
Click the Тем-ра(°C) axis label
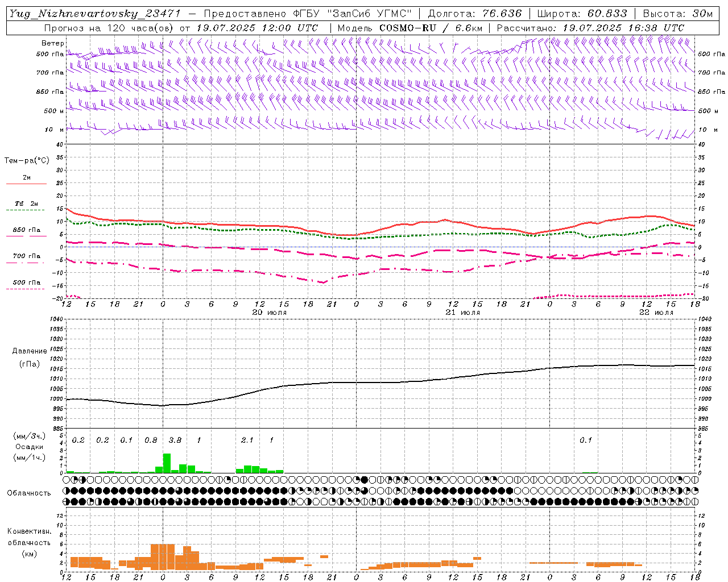[27, 161]
